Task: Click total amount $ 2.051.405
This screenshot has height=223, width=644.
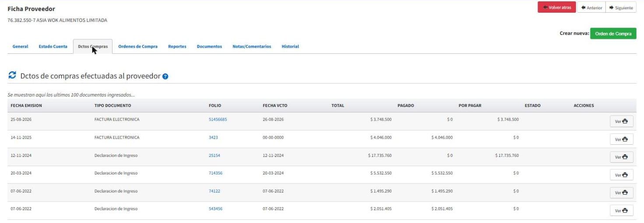Action: coord(381,209)
